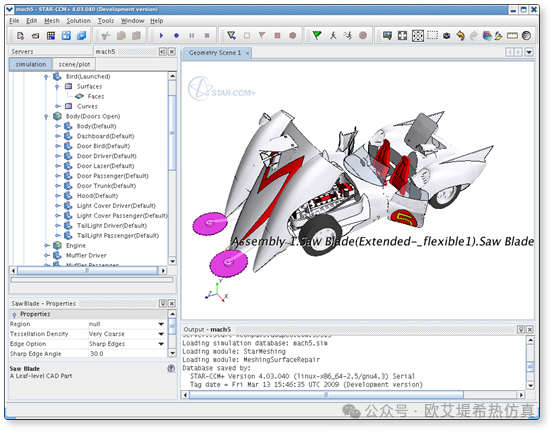
Task: Save the simulation with the disk icon
Action: (66, 36)
